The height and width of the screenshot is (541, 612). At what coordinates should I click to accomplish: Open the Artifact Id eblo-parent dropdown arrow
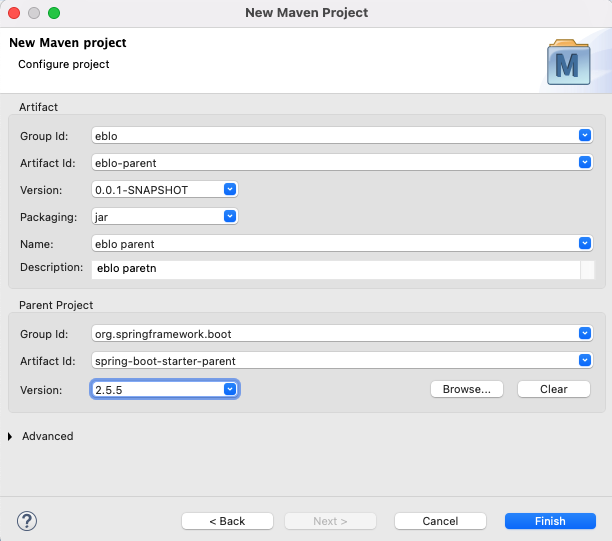(585, 162)
